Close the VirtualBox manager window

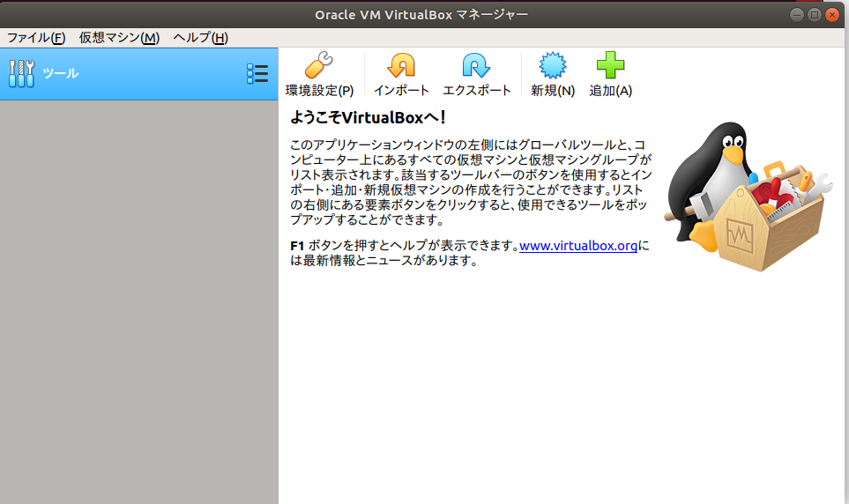(832, 15)
